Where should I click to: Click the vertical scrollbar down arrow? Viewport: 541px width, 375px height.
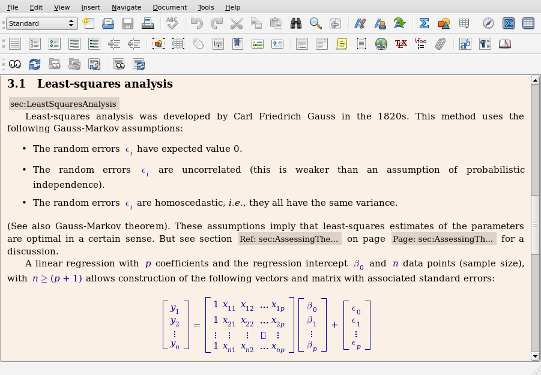(535, 356)
